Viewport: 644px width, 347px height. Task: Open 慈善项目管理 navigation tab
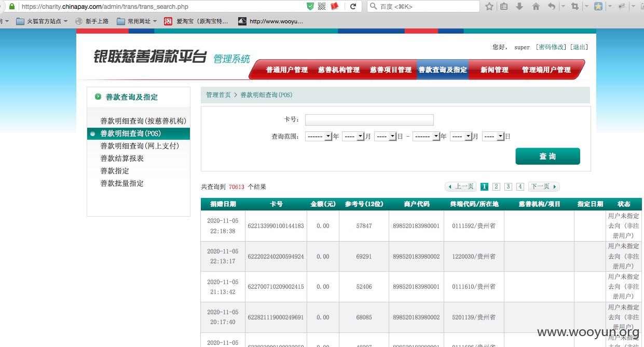click(x=391, y=70)
